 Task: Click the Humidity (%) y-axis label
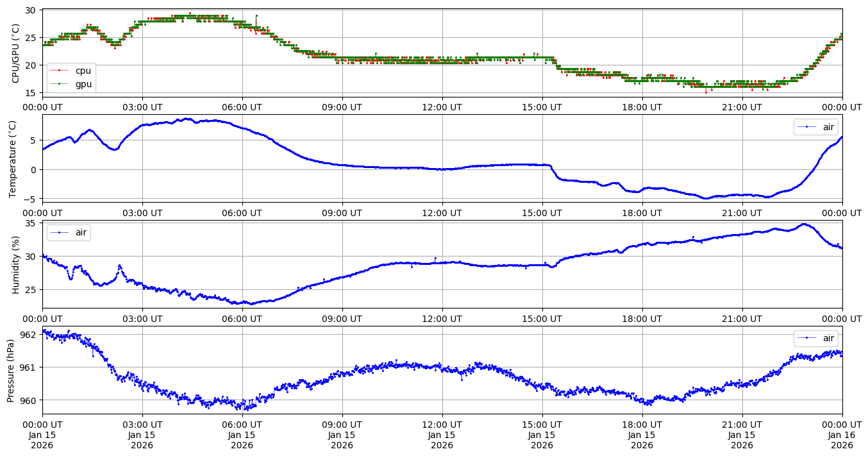[16, 264]
